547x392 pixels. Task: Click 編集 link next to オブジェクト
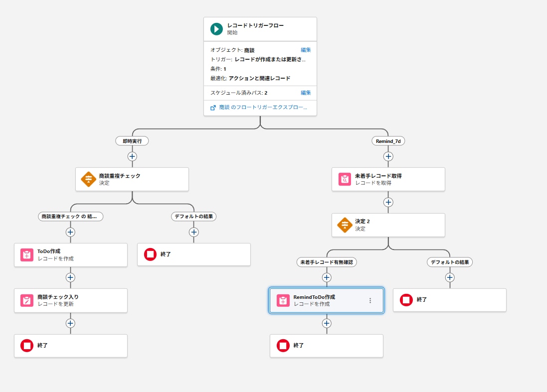[x=306, y=50]
